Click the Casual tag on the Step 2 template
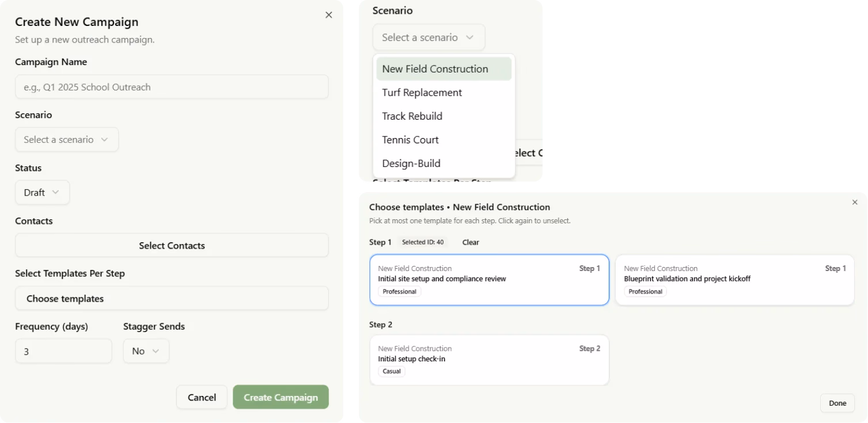868x423 pixels. pyautogui.click(x=392, y=371)
